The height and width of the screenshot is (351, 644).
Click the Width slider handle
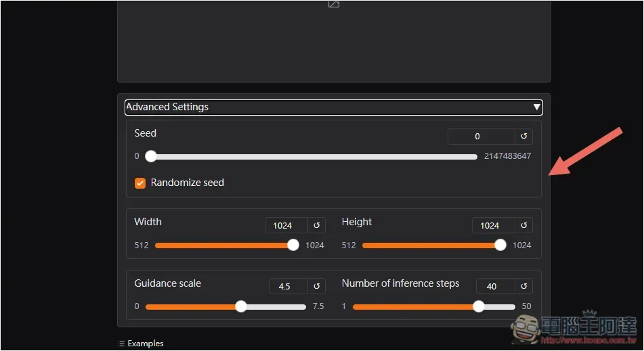293,245
